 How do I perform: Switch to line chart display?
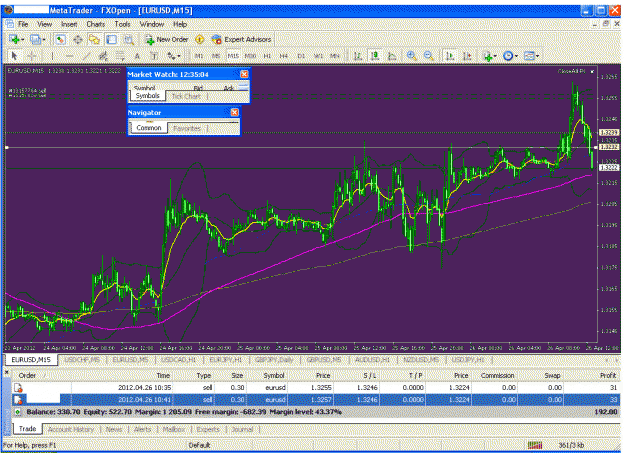point(392,56)
